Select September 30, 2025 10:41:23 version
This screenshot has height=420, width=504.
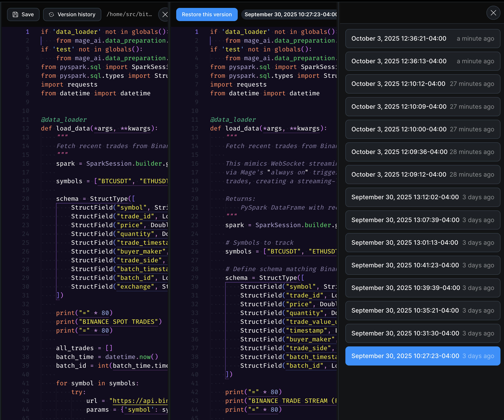(x=422, y=265)
